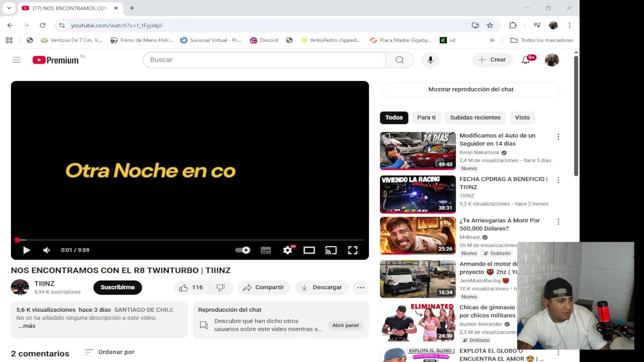Close the NOS ENCONTRAMOS browser tab
The image size is (644, 362).
[x=116, y=8]
